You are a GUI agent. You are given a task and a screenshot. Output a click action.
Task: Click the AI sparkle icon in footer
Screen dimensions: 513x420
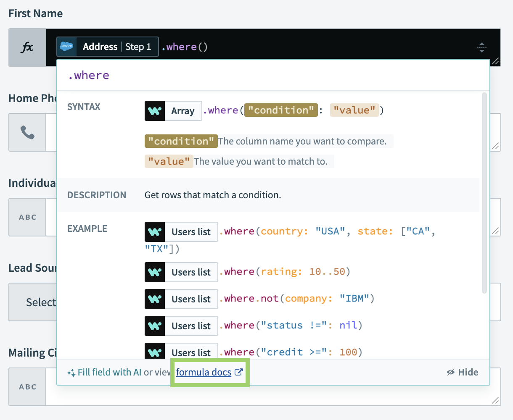[x=72, y=372]
